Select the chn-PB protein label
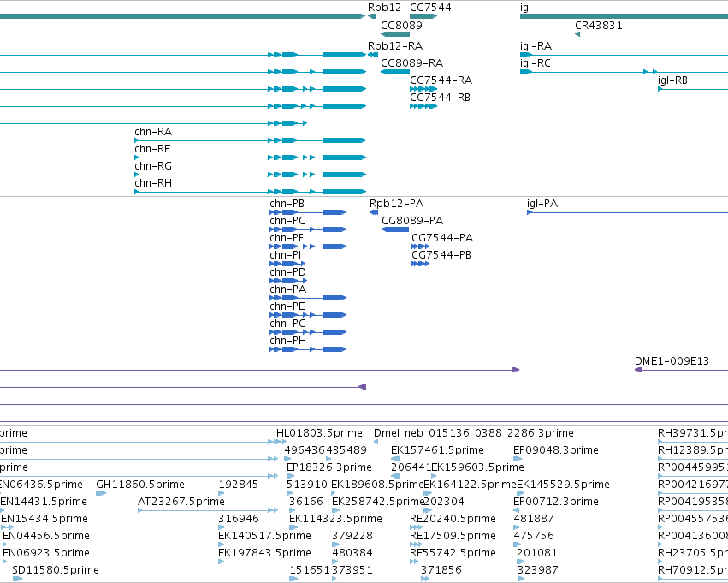 click(287, 204)
